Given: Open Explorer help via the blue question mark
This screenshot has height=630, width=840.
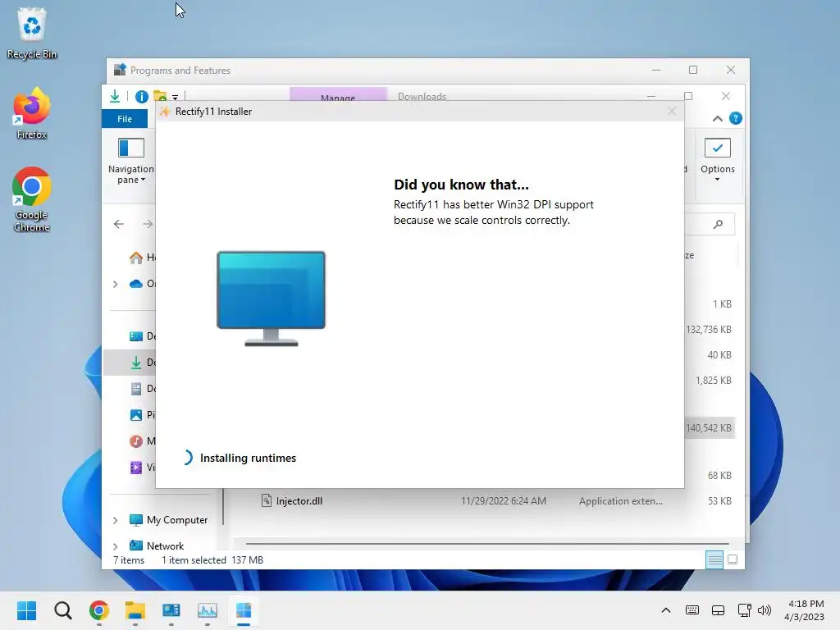Looking at the screenshot, I should 736,118.
